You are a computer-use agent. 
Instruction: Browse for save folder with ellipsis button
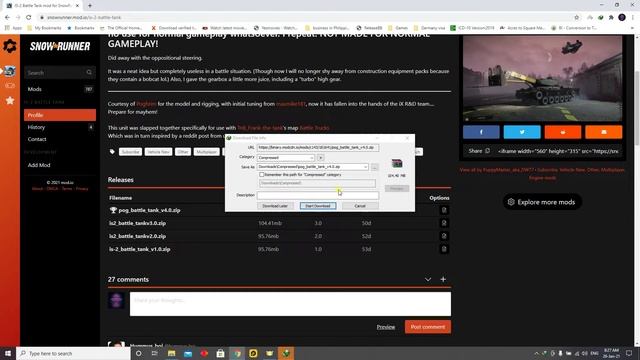(x=374, y=167)
